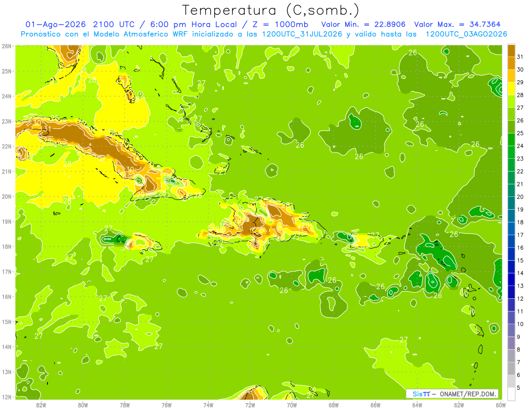
Task: Click the '70W' longitude axis label
Action: coord(292,405)
